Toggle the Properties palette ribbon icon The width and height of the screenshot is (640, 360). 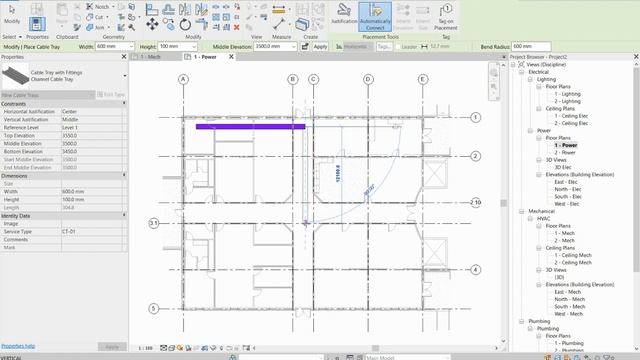pos(37,24)
